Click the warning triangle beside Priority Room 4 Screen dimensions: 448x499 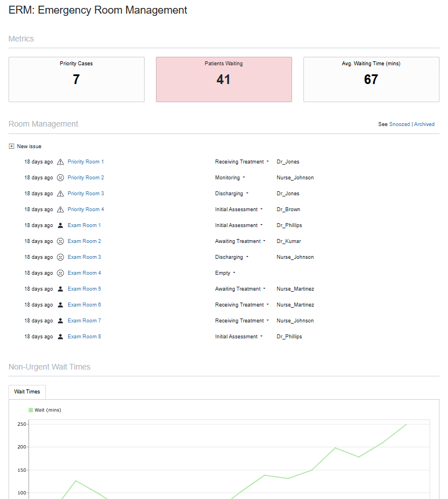point(60,209)
